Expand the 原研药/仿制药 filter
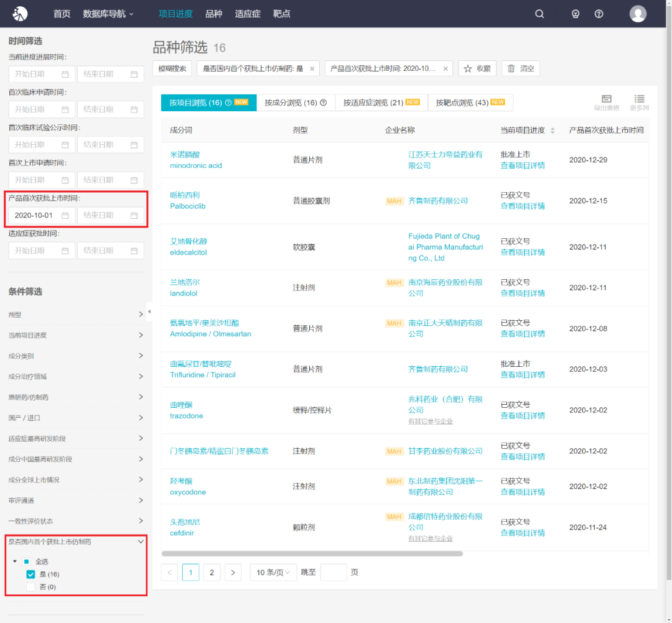 click(x=76, y=397)
